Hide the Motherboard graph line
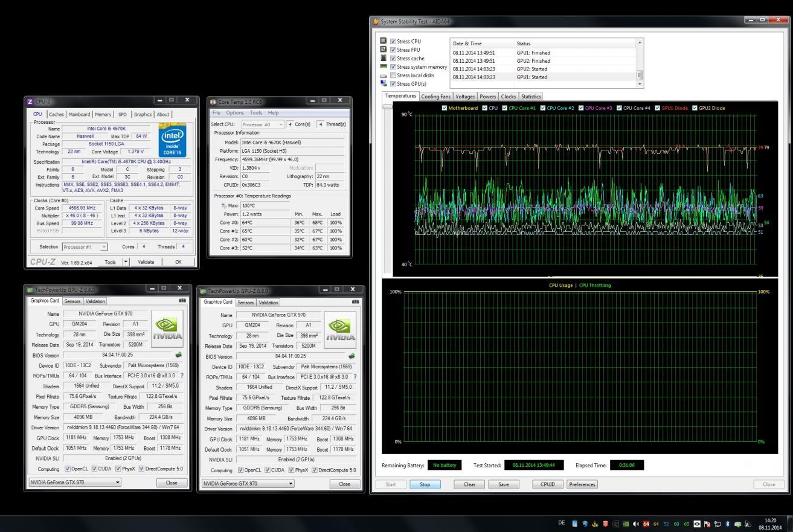Screen dimensions: 793x532 click(445, 108)
